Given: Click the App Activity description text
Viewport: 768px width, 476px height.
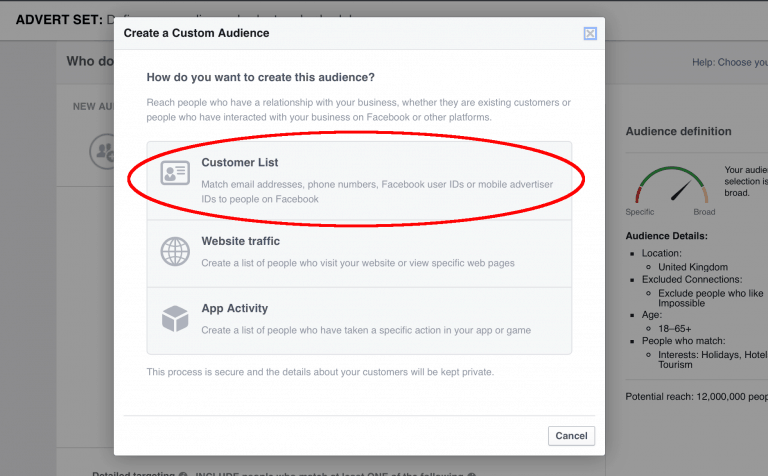Looking at the screenshot, I should coord(365,330).
